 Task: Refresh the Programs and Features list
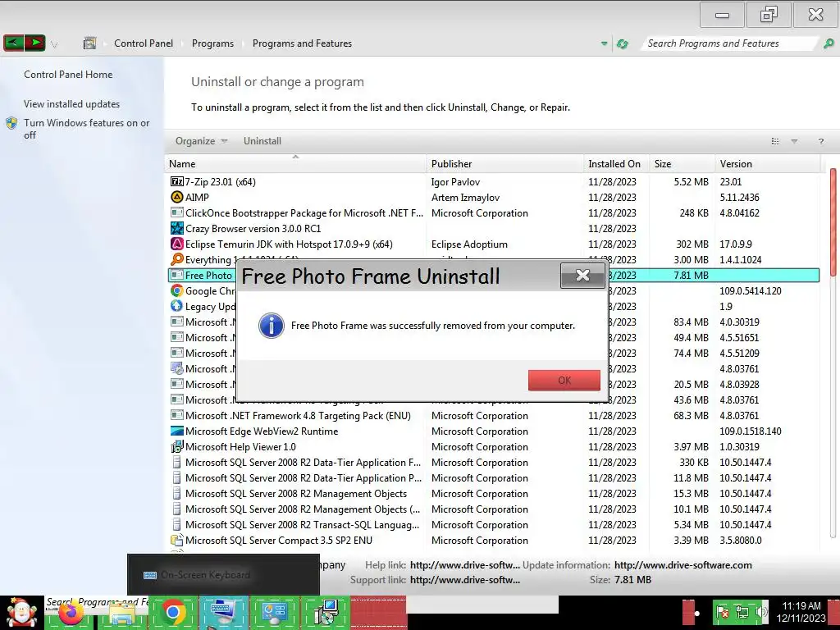coord(622,43)
